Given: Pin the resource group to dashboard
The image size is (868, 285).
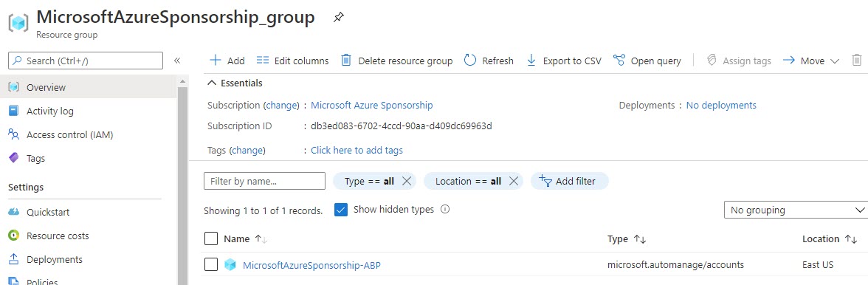Looking at the screenshot, I should [338, 18].
